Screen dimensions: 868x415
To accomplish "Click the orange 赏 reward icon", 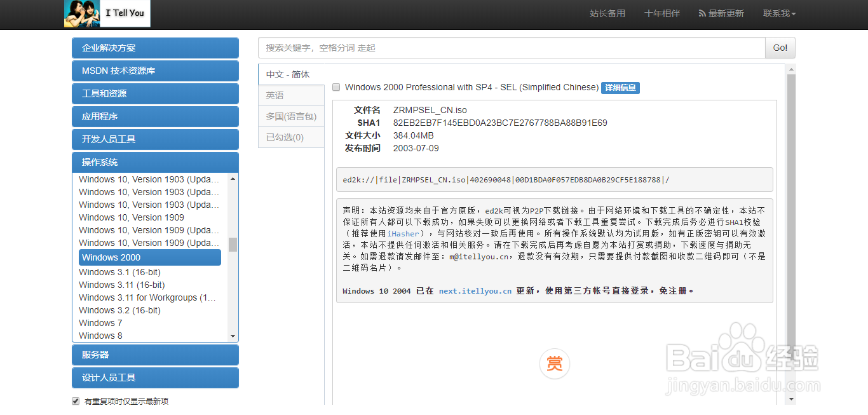I will click(555, 364).
